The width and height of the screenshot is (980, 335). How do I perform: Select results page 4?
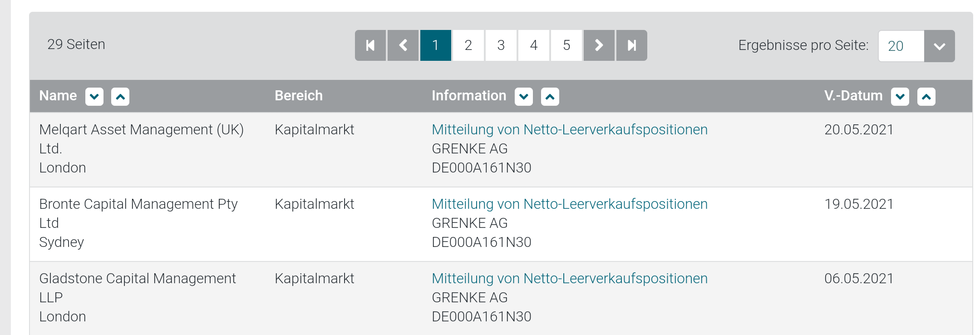[533, 45]
